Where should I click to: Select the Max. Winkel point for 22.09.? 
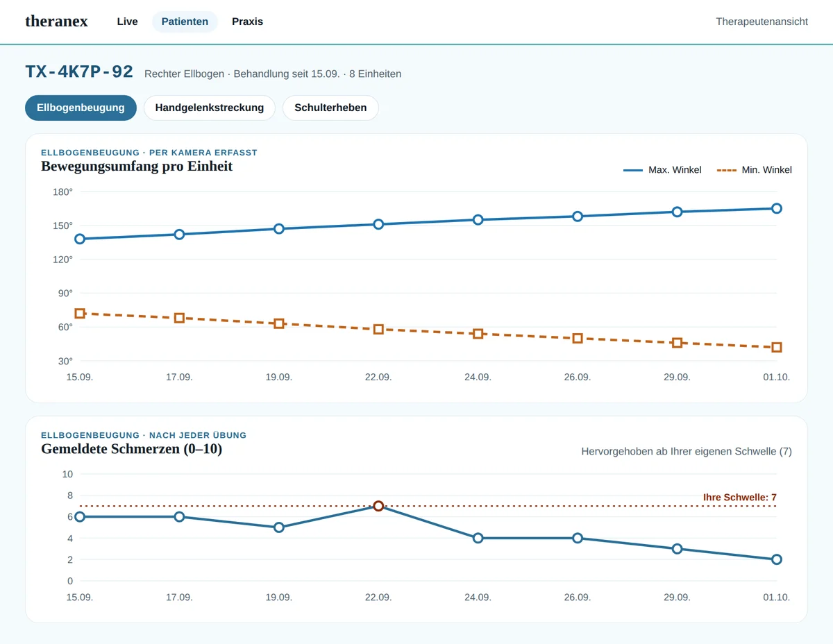tap(378, 224)
